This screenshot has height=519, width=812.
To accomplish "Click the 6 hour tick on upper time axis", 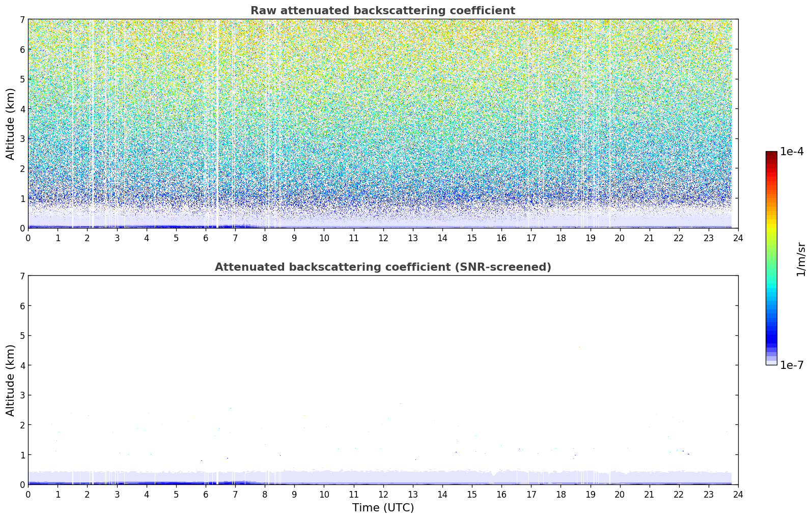I will pos(206,238).
